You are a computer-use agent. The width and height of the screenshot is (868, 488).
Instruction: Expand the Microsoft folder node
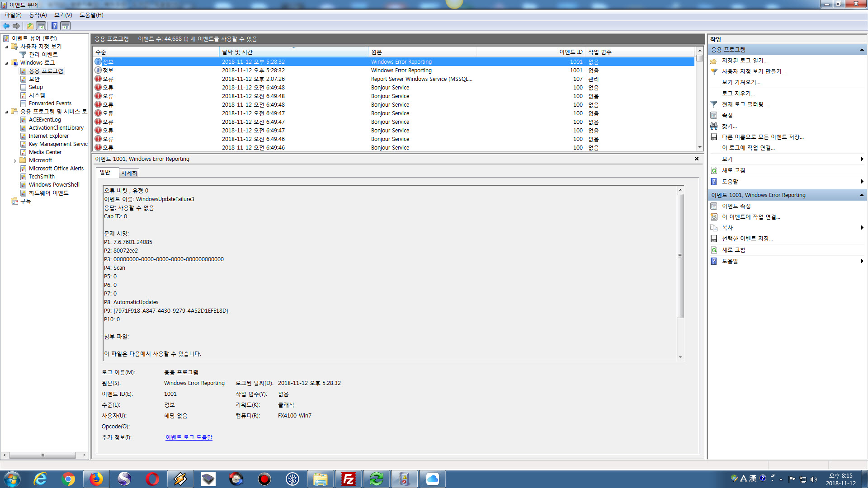[15, 161]
